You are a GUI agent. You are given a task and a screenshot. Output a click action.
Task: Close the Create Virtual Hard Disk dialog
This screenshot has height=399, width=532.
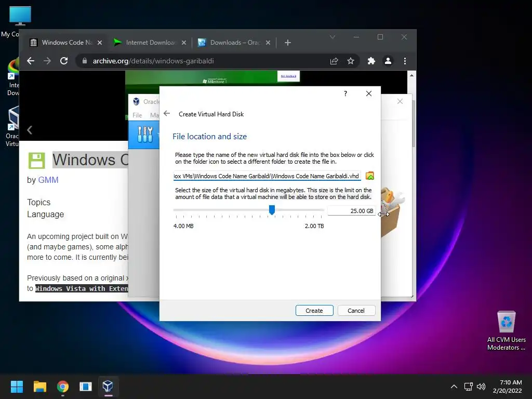click(369, 94)
